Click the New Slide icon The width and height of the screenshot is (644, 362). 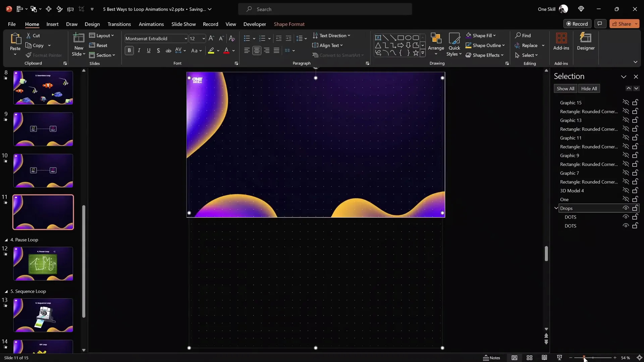pos(79,38)
